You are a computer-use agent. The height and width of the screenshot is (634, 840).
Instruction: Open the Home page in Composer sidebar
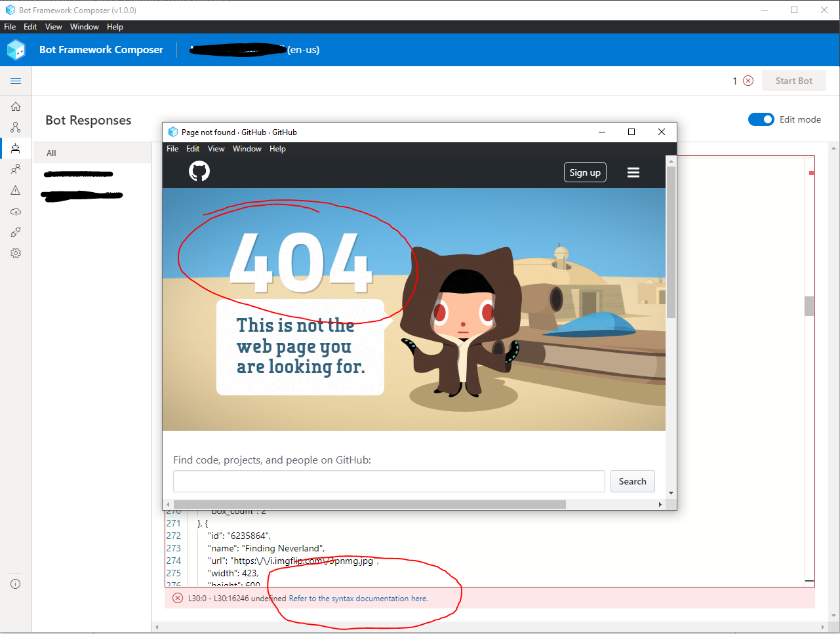[16, 106]
